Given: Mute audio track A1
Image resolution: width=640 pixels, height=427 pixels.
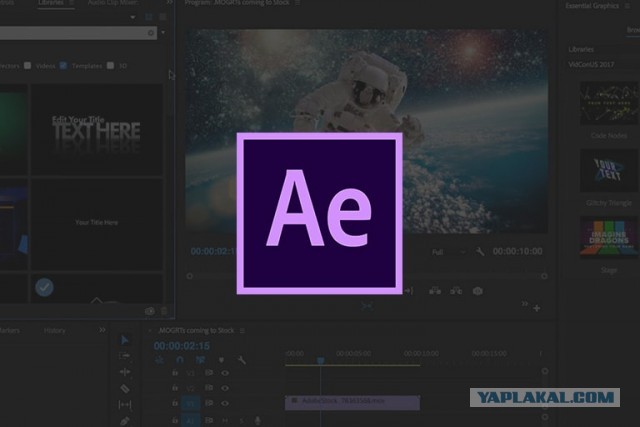Looking at the screenshot, I should [x=225, y=420].
